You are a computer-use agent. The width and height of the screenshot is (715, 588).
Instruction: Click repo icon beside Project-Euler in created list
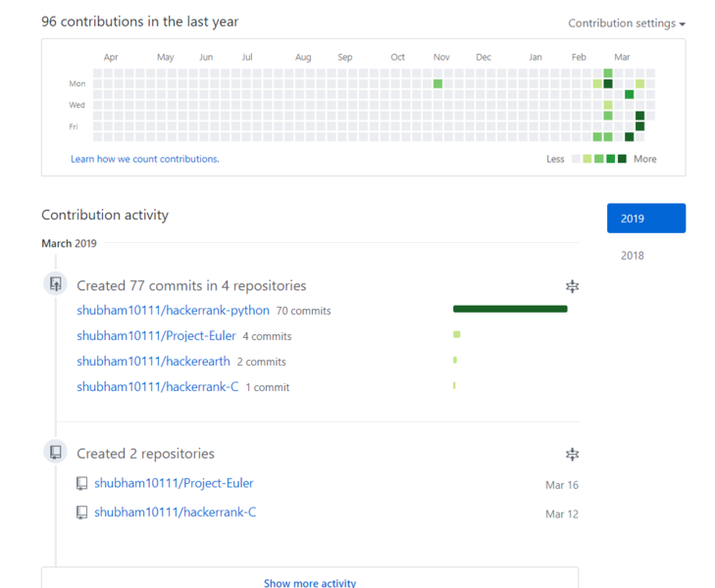click(82, 483)
